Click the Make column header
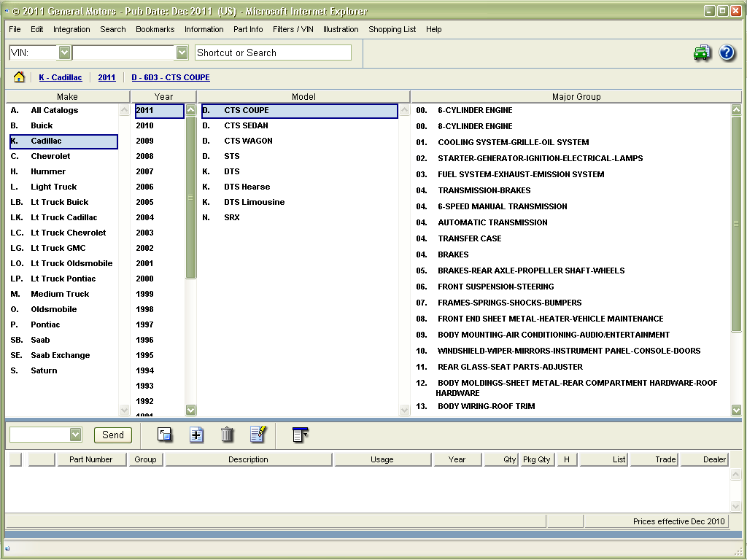Image resolution: width=747 pixels, height=560 pixels. click(67, 97)
